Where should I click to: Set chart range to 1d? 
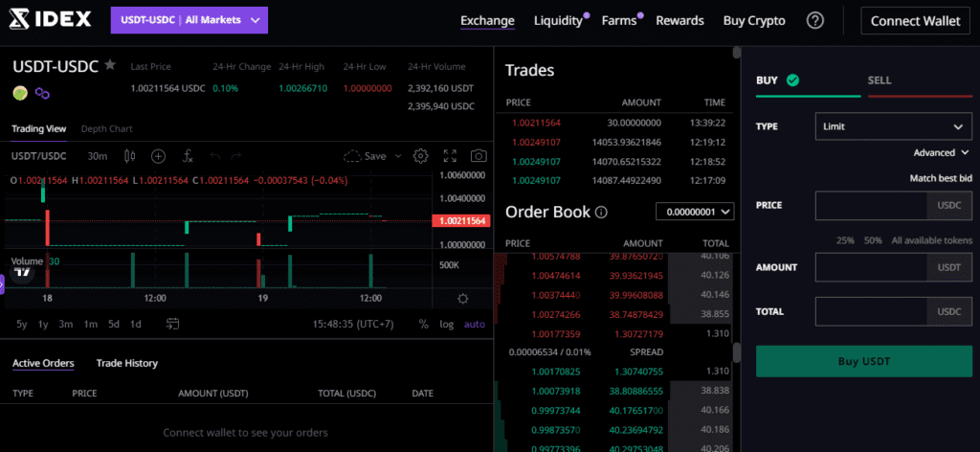pos(135,324)
